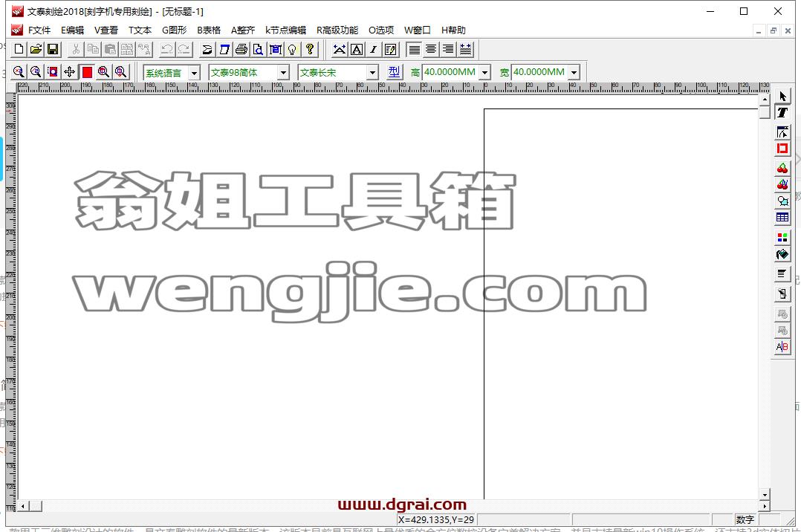Select right text alignment
This screenshot has width=801, height=532.
click(x=448, y=50)
